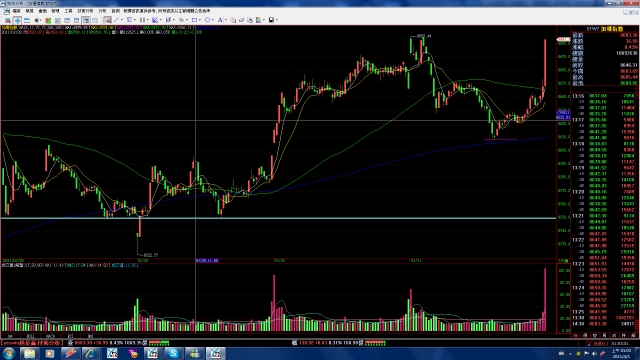Expand the Sigma tool dropdown arrow
The image size is (640, 360).
(x=135, y=20)
